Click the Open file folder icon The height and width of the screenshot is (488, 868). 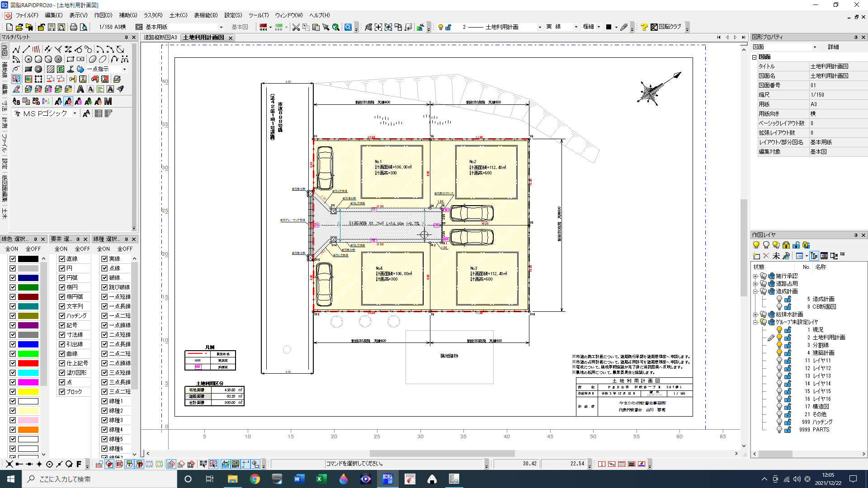pyautogui.click(x=19, y=27)
